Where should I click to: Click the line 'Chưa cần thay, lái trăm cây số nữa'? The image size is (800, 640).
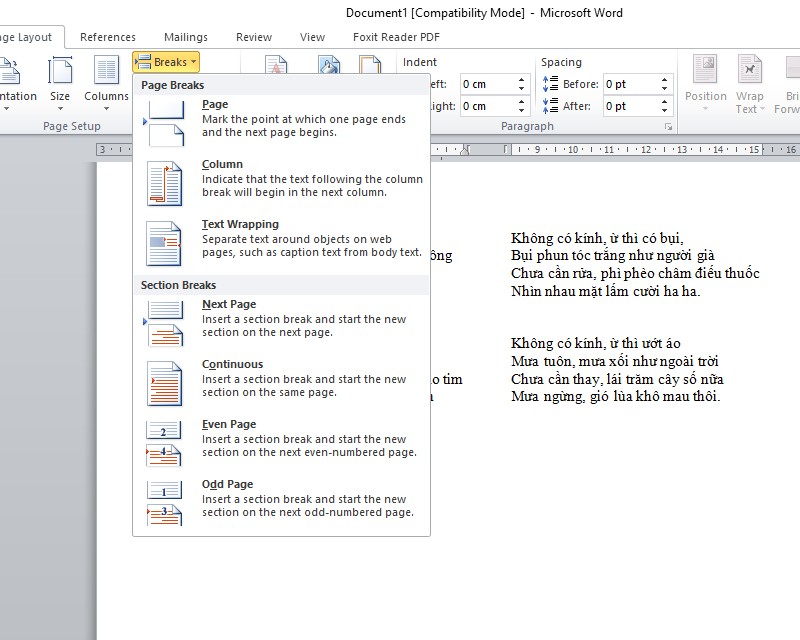point(617,379)
